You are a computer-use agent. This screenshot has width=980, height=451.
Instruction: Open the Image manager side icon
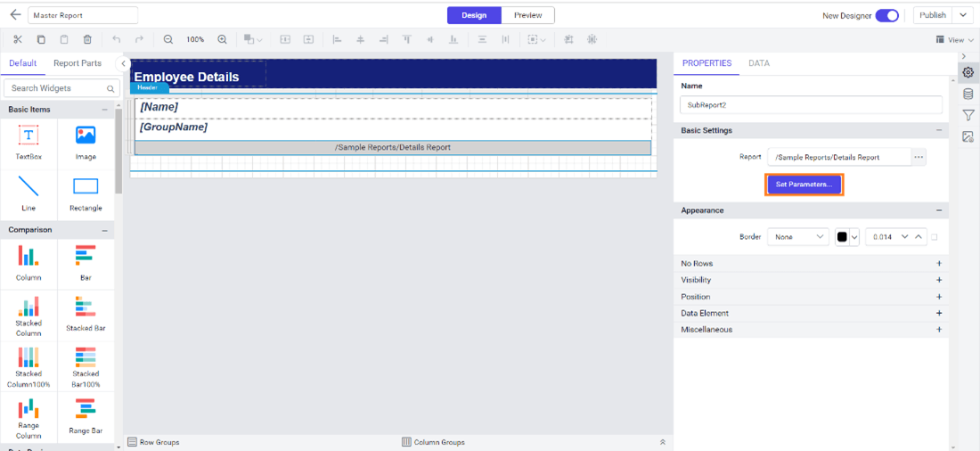[968, 136]
